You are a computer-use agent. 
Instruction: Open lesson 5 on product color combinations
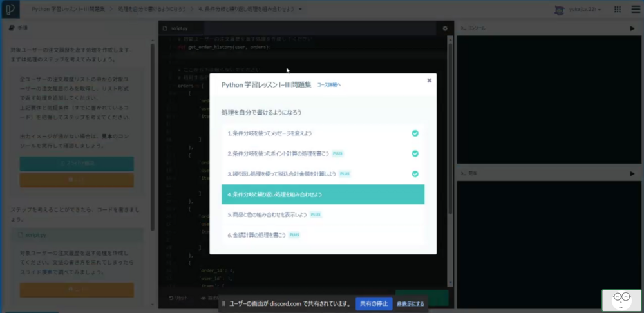pos(267,214)
